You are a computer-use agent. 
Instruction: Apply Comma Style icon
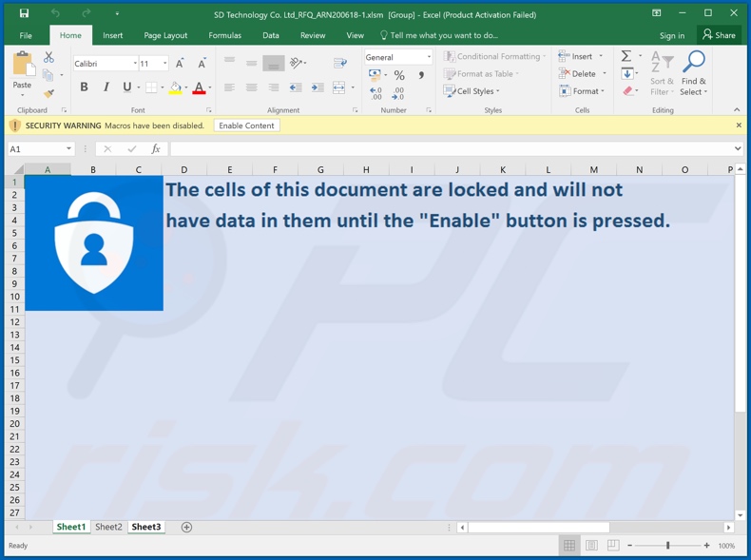pos(421,75)
